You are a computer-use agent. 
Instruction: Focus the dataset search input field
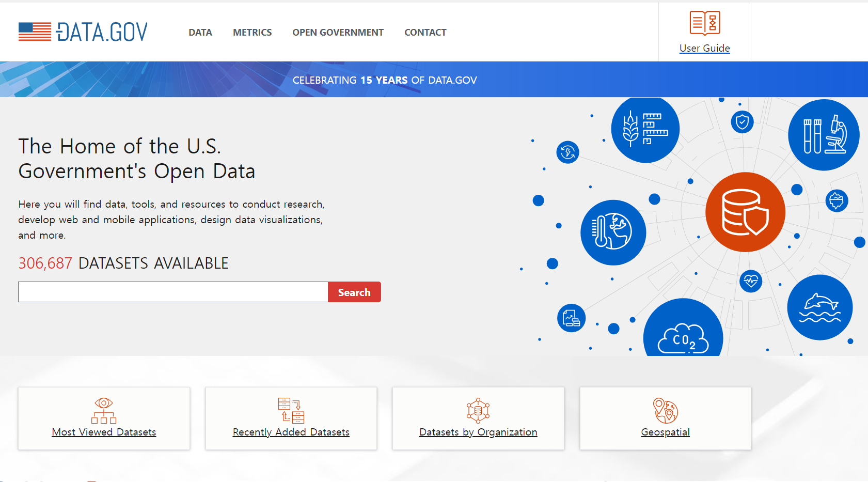click(x=173, y=292)
